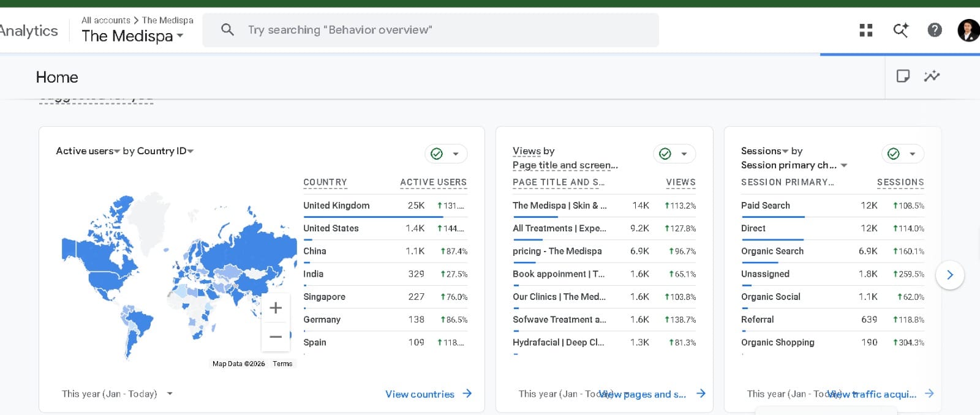Open the insights sparkle search icon
The width and height of the screenshot is (980, 415).
tap(900, 30)
